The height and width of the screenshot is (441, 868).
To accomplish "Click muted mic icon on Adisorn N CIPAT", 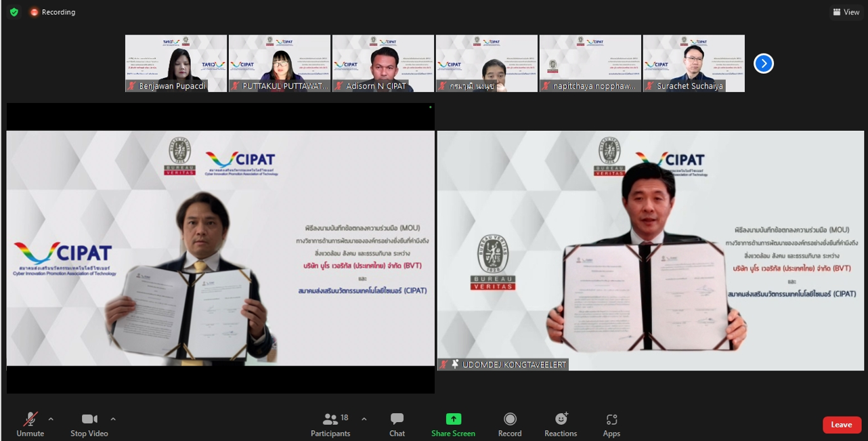I will click(x=339, y=86).
